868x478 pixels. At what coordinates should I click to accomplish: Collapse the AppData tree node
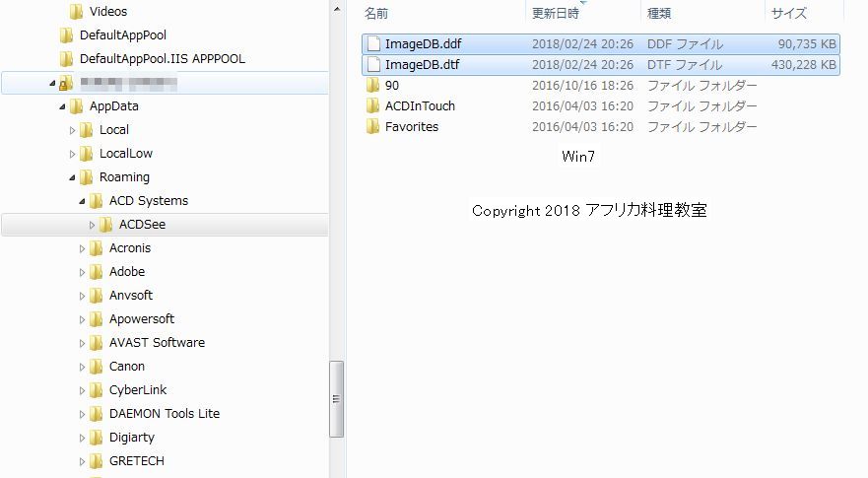point(62,106)
